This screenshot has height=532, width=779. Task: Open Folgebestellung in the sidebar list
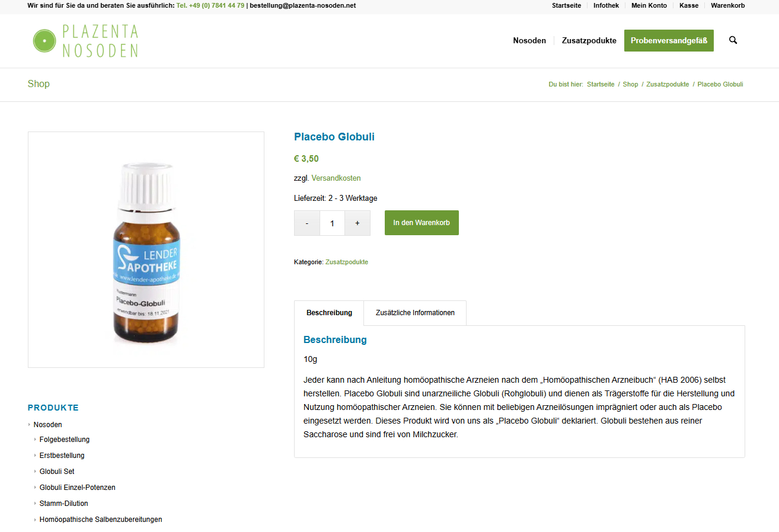(65, 440)
